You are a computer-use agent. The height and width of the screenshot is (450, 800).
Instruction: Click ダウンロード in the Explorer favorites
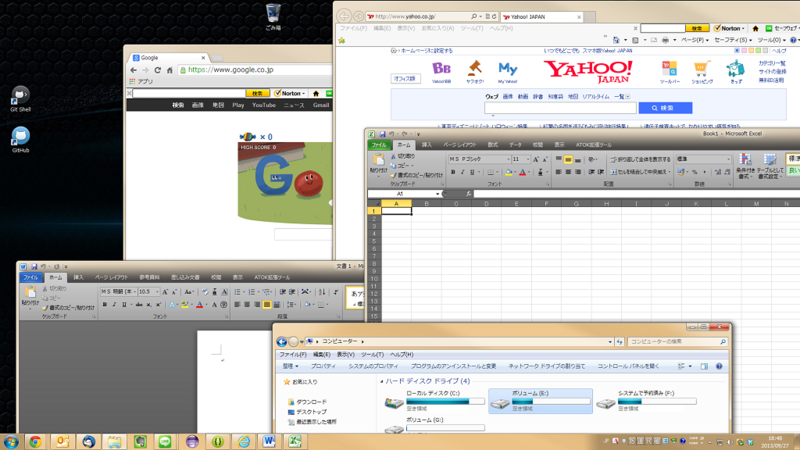pyautogui.click(x=307, y=402)
